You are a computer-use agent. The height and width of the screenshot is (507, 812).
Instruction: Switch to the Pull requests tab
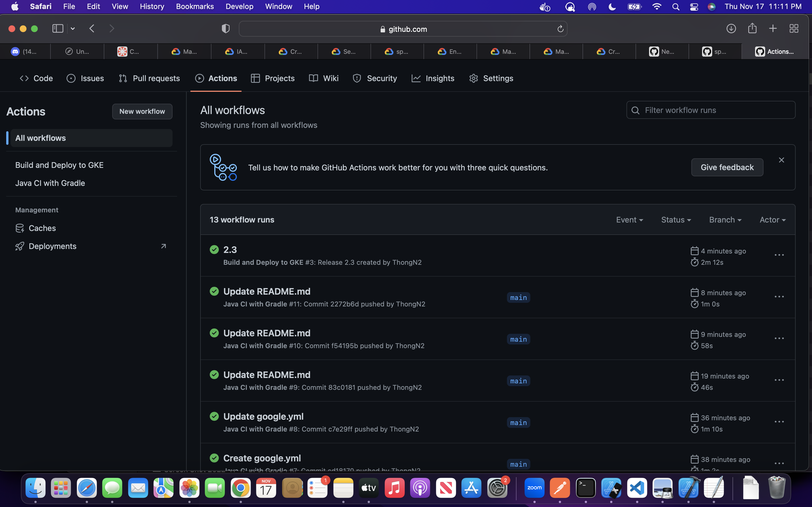(x=149, y=78)
